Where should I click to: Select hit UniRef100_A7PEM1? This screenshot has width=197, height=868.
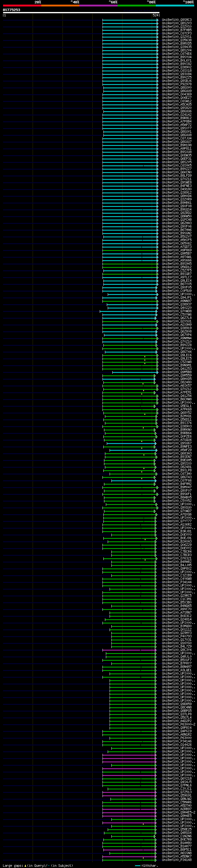point(177,392)
